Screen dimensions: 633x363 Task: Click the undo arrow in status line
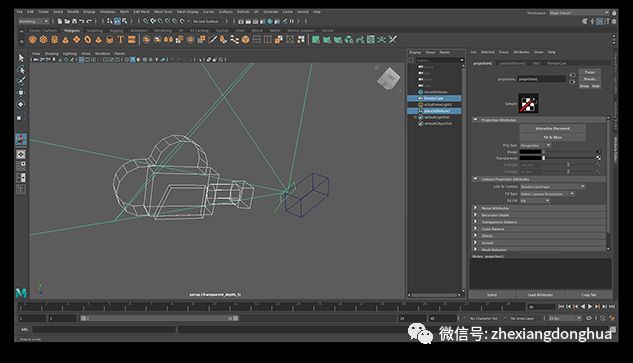[82, 21]
